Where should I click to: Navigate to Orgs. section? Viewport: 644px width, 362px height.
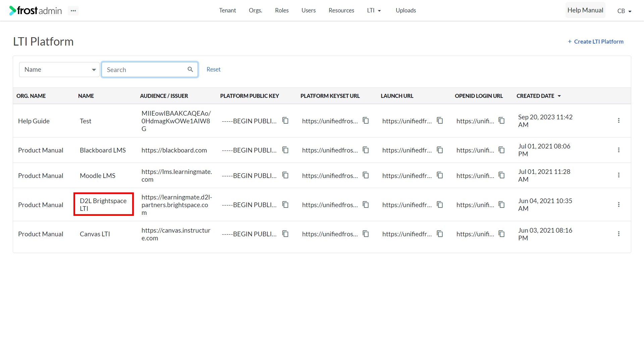click(256, 10)
